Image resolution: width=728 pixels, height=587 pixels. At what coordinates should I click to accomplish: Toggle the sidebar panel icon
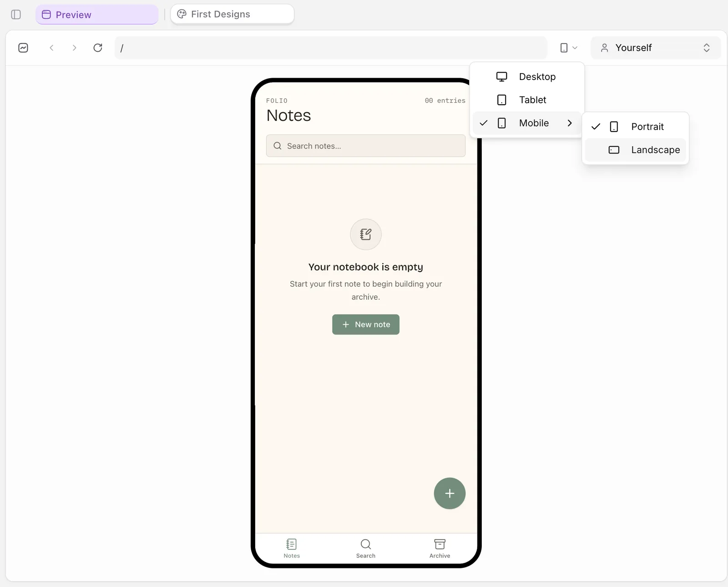click(x=16, y=15)
